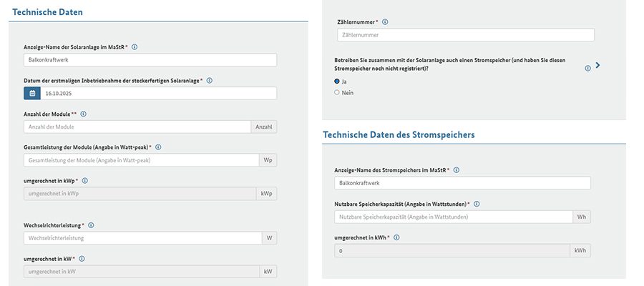Click the Technische Daten des Stromspeichers heading

click(x=399, y=134)
